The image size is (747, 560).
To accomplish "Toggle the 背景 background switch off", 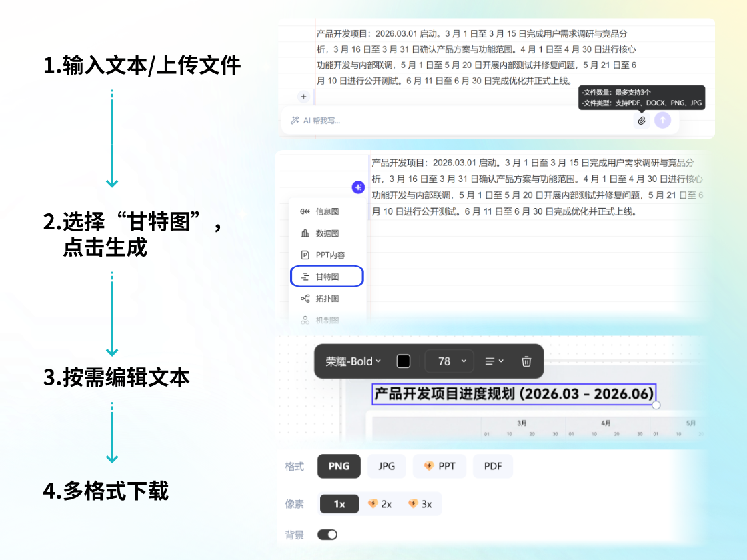I will pyautogui.click(x=327, y=534).
